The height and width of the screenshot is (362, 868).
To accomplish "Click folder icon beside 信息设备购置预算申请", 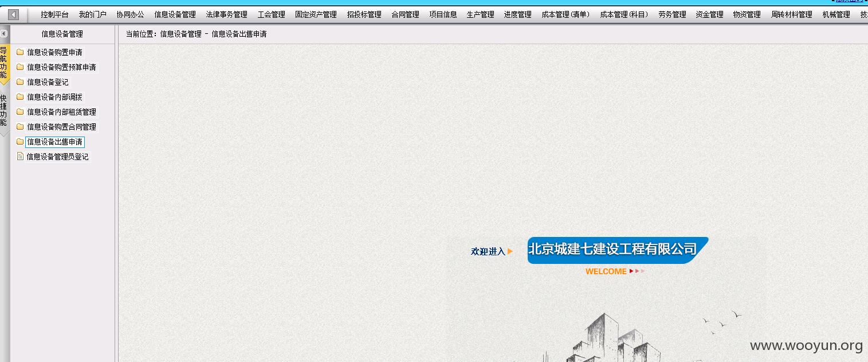I will coord(20,67).
